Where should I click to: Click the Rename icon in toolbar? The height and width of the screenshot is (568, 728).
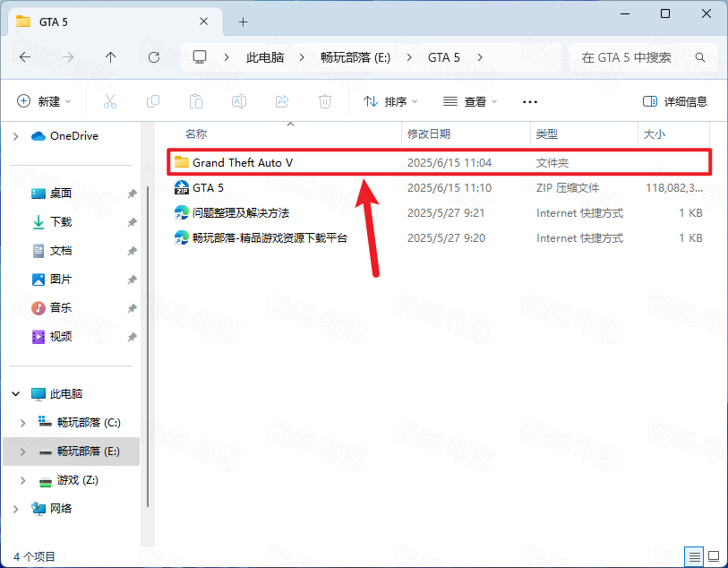point(239,101)
